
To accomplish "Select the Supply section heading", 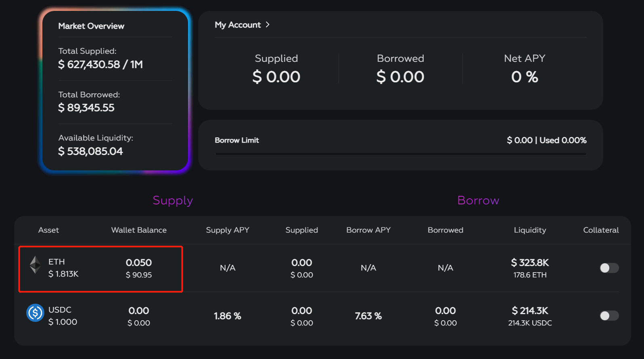I will [x=173, y=201].
